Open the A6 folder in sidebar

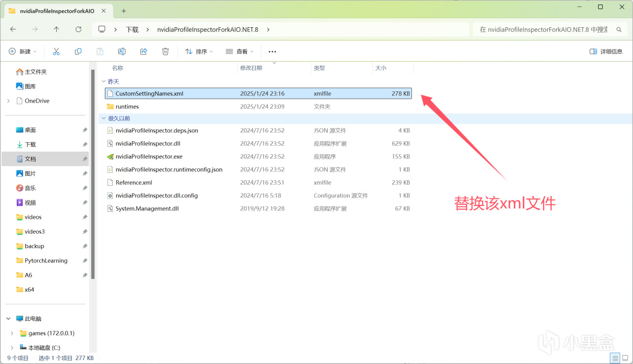tap(28, 275)
